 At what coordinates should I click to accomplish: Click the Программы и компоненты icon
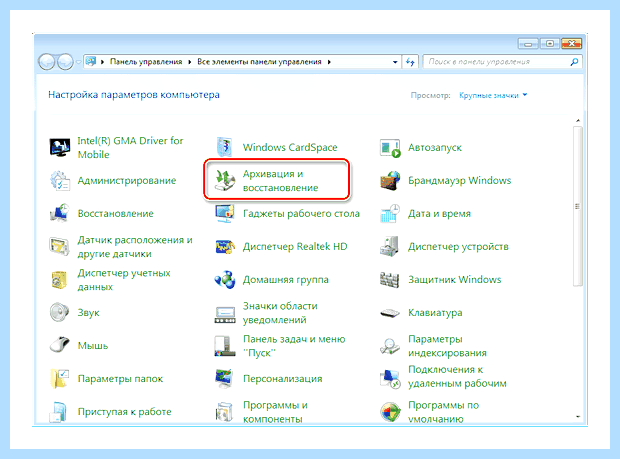tap(225, 412)
